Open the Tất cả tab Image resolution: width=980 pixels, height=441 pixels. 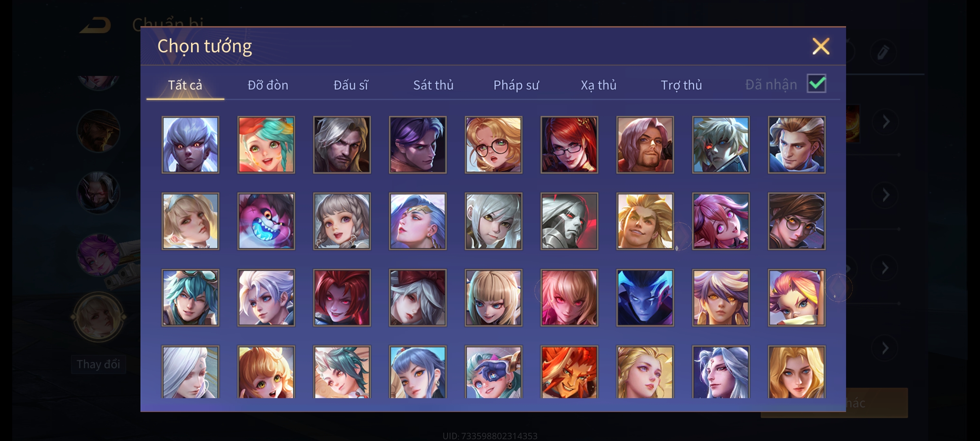point(185,85)
